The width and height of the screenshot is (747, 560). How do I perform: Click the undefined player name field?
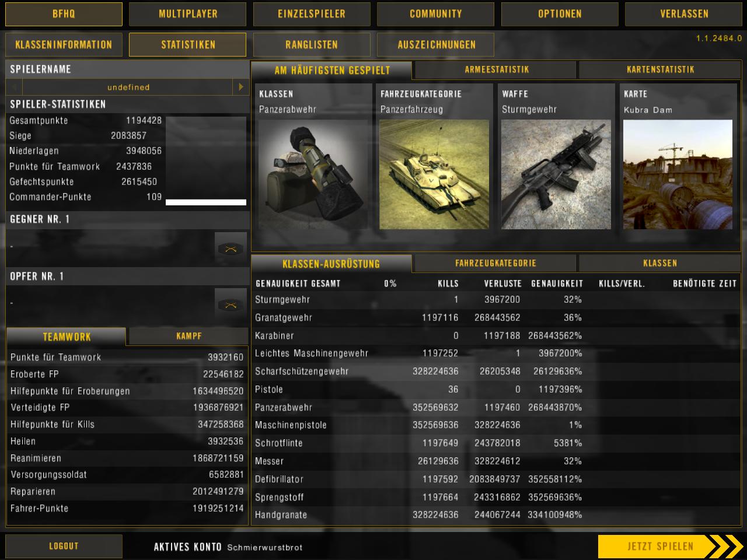pos(128,87)
